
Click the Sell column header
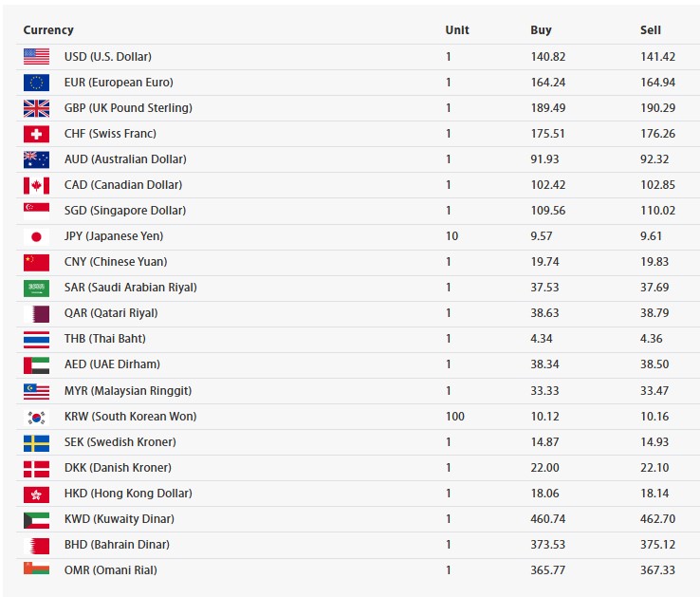pyautogui.click(x=651, y=30)
